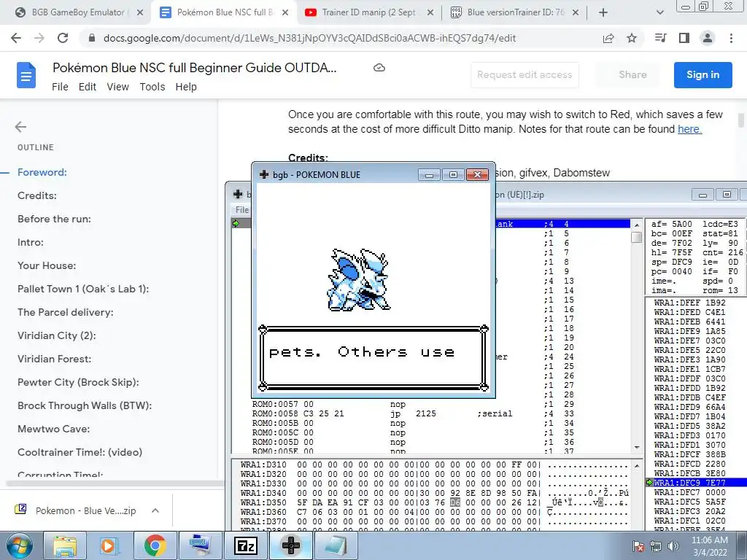Jump to Viridian City (2) outline heading
This screenshot has height=560, width=747.
[57, 335]
